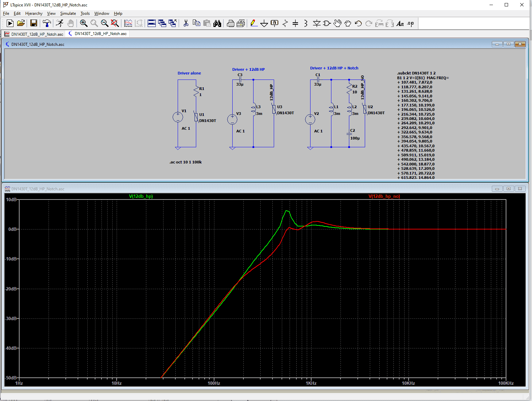The height and width of the screenshot is (401, 532).
Task: Click the Label Net tool icon
Action: [275, 23]
